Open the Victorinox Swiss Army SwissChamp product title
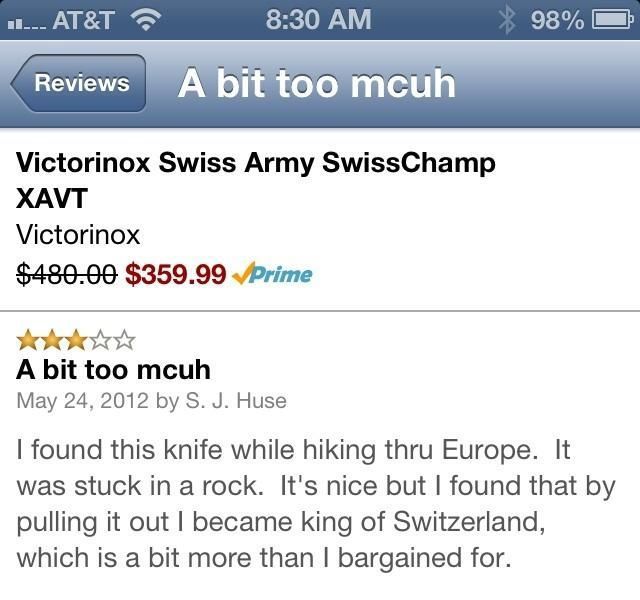This screenshot has height=600, width=640. pyautogui.click(x=255, y=179)
